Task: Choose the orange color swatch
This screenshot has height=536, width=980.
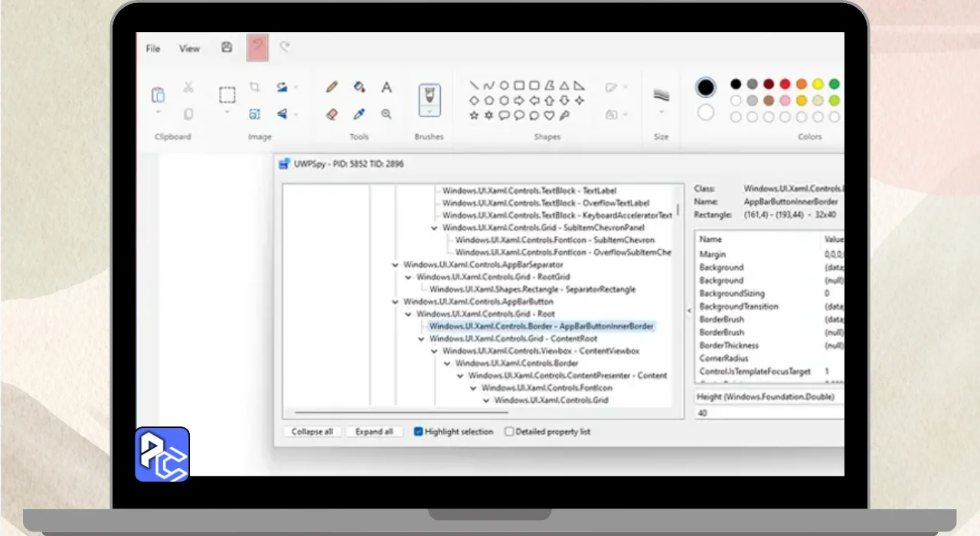Action: click(x=802, y=84)
